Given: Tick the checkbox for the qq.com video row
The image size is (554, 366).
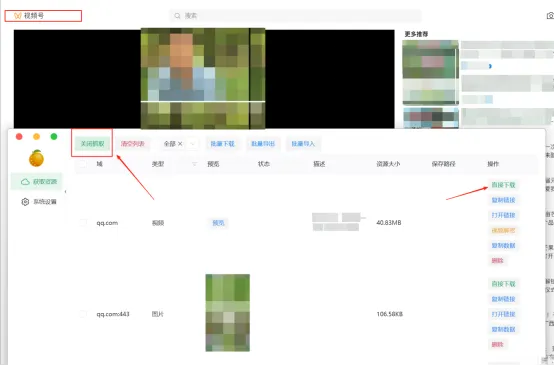Looking at the screenshot, I should 83,223.
